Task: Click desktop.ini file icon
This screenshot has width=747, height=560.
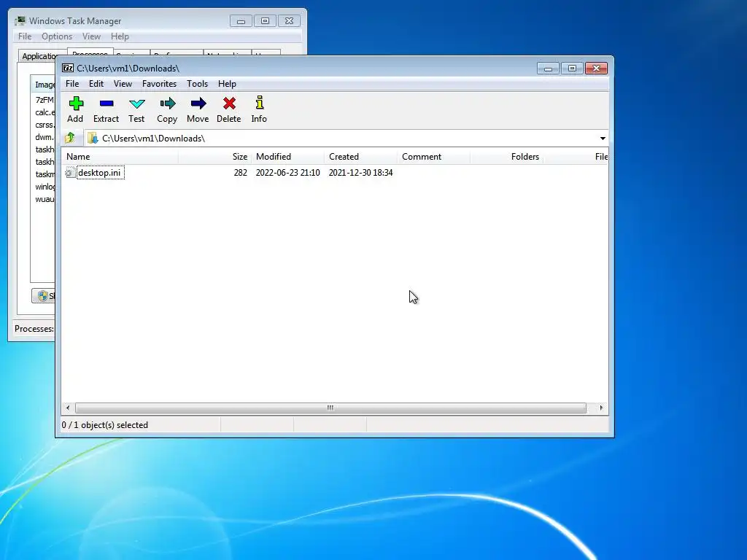Action: point(70,172)
